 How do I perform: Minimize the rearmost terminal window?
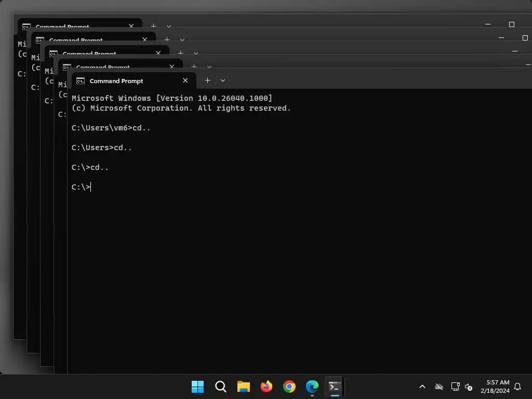(x=488, y=24)
